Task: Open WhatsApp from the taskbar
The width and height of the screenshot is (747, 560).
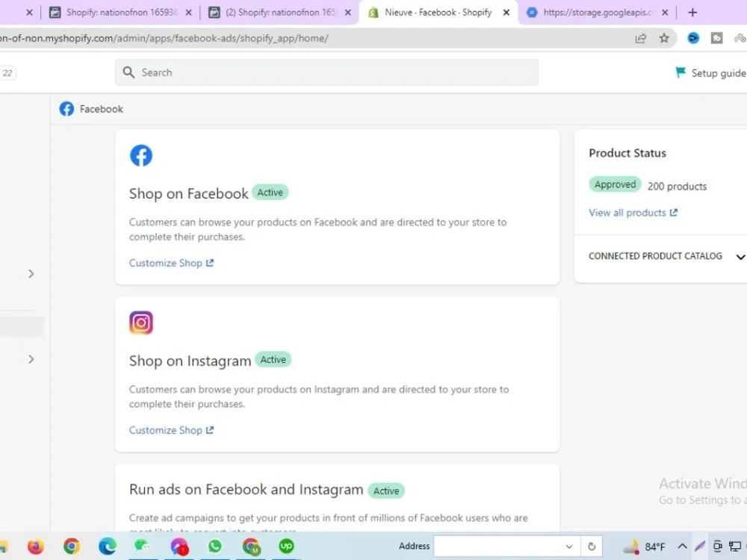Action: (x=215, y=547)
